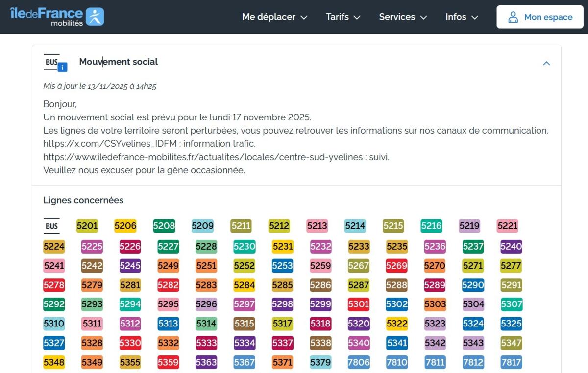Image resolution: width=588 pixels, height=373 pixels.
Task: Open bus line 7806 badge
Action: pos(359,363)
